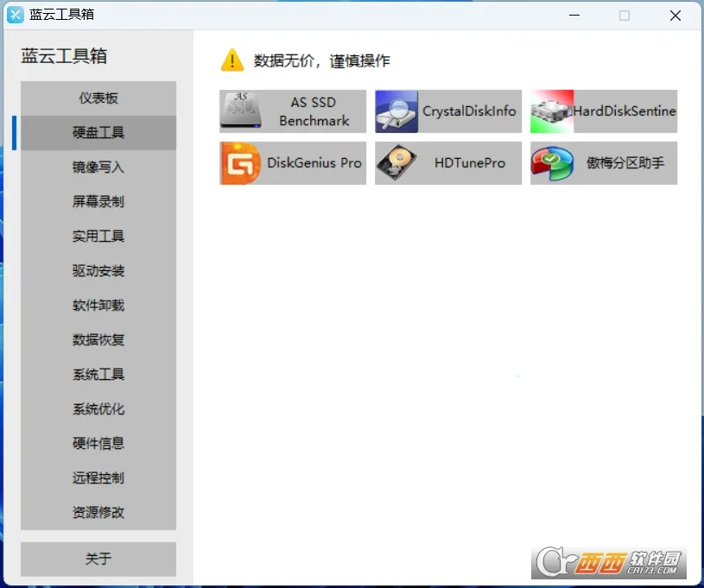704x588 pixels.
Task: Select 系统工具 in the sidebar
Action: click(98, 375)
